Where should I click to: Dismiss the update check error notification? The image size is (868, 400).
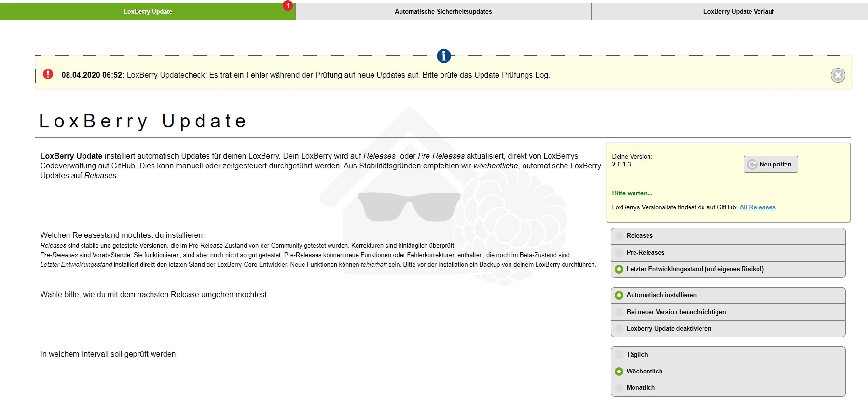[x=838, y=75]
